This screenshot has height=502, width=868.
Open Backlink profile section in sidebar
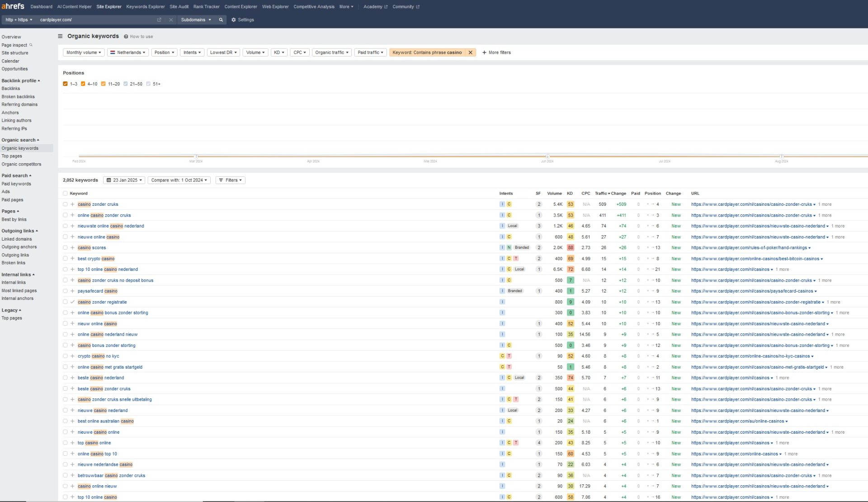[x=19, y=80]
